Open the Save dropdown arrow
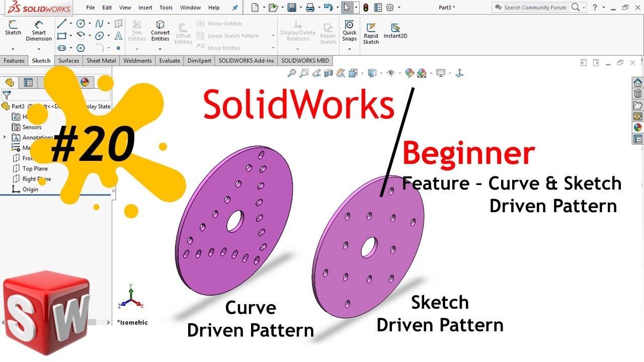Viewport: 644px width, 362px height. 300,8
